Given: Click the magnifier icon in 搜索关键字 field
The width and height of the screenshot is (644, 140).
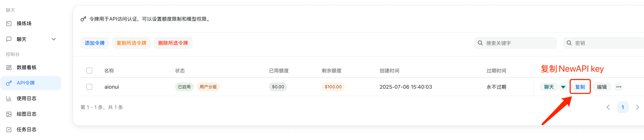Looking at the screenshot, I should [x=480, y=43].
